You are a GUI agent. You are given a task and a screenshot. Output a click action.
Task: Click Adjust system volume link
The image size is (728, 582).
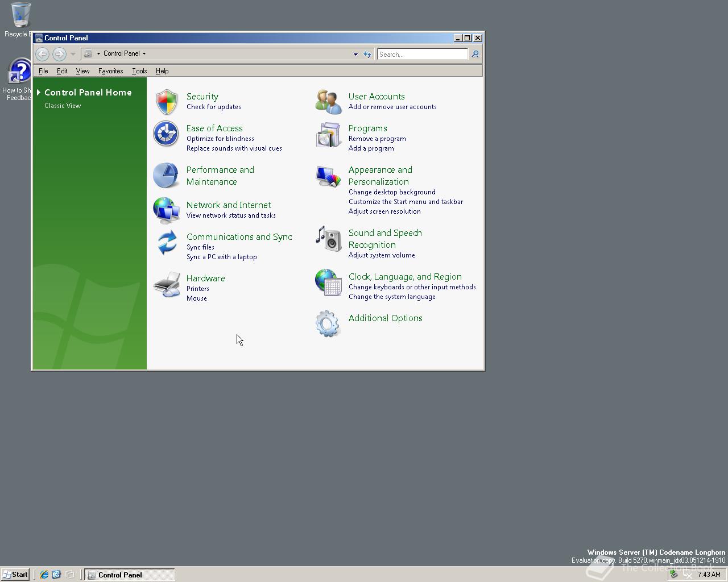382,255
